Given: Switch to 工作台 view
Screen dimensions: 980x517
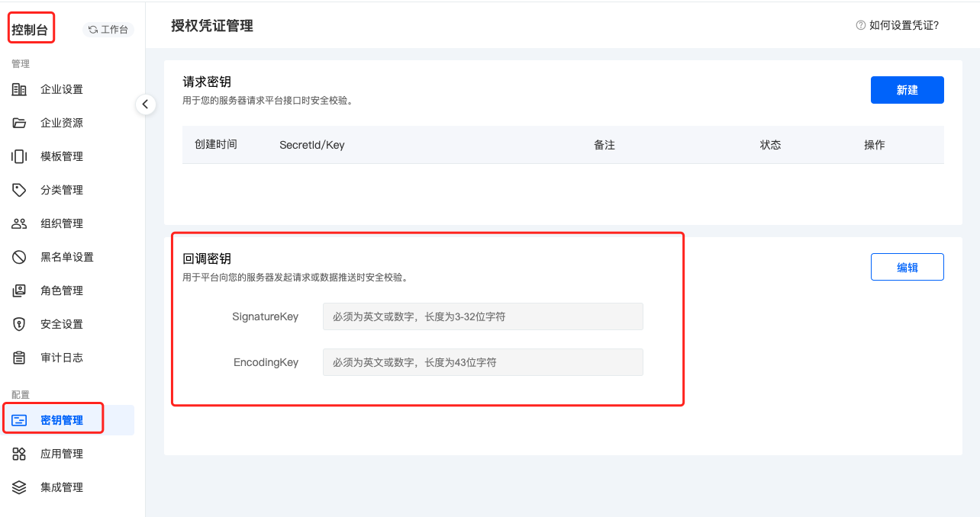Looking at the screenshot, I should click(108, 30).
